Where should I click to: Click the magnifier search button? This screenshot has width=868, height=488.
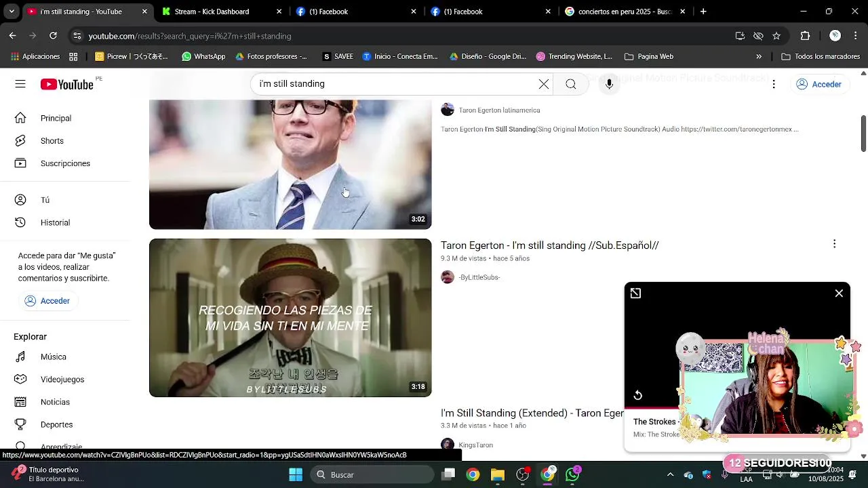click(571, 84)
